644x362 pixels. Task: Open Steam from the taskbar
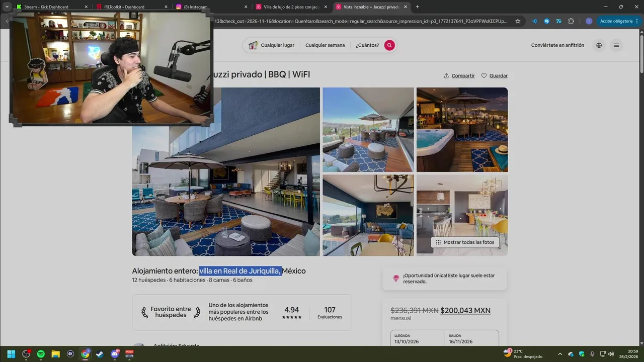pyautogui.click(x=100, y=354)
